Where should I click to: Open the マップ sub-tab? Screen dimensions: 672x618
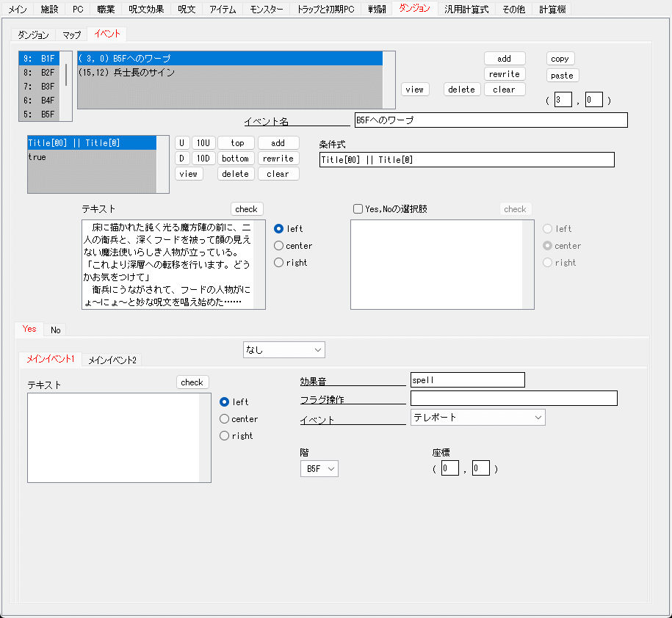71,34
